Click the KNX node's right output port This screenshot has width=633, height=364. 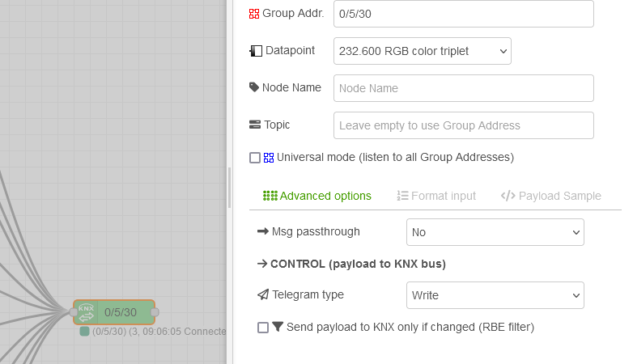pyautogui.click(x=155, y=312)
